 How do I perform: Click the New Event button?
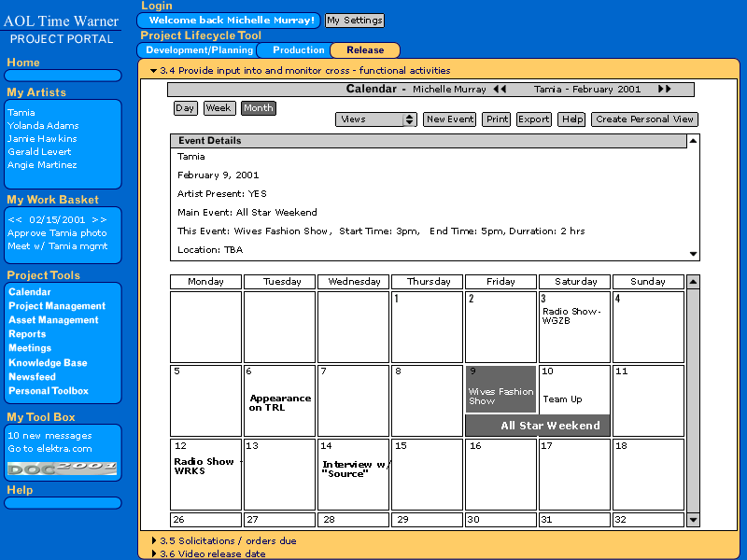[449, 119]
